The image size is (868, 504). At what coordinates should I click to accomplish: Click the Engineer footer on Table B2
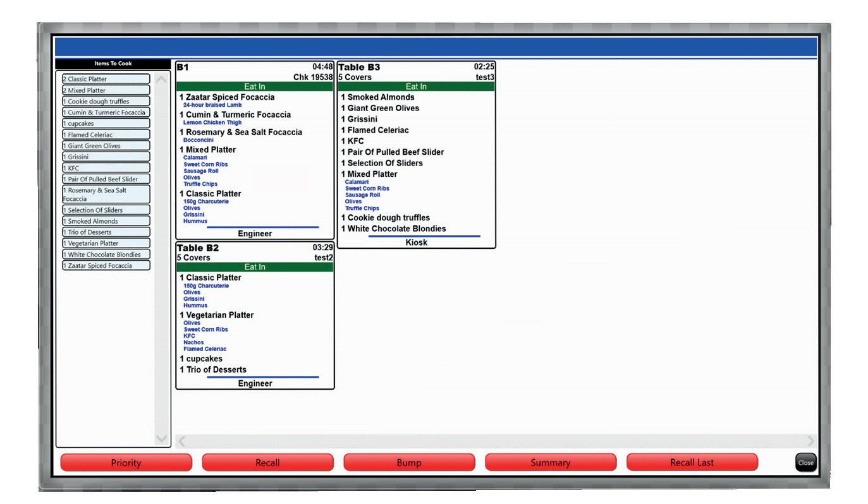[x=255, y=383]
